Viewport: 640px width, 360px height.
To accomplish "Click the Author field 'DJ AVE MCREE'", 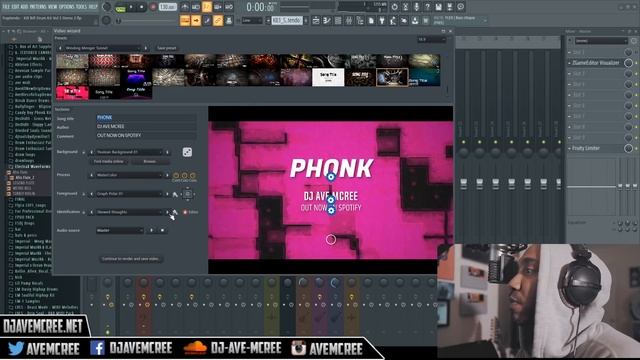I will pyautogui.click(x=146, y=127).
